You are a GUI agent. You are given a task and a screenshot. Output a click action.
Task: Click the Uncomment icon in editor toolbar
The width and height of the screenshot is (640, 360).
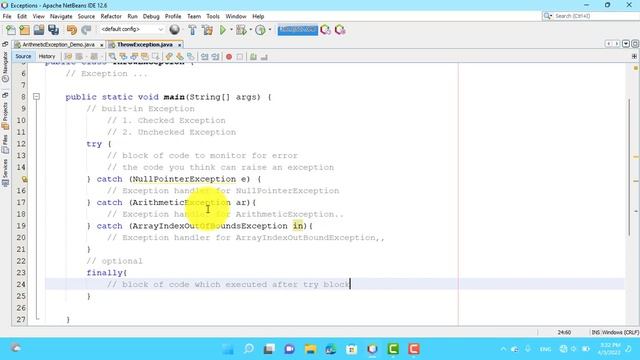(x=264, y=57)
